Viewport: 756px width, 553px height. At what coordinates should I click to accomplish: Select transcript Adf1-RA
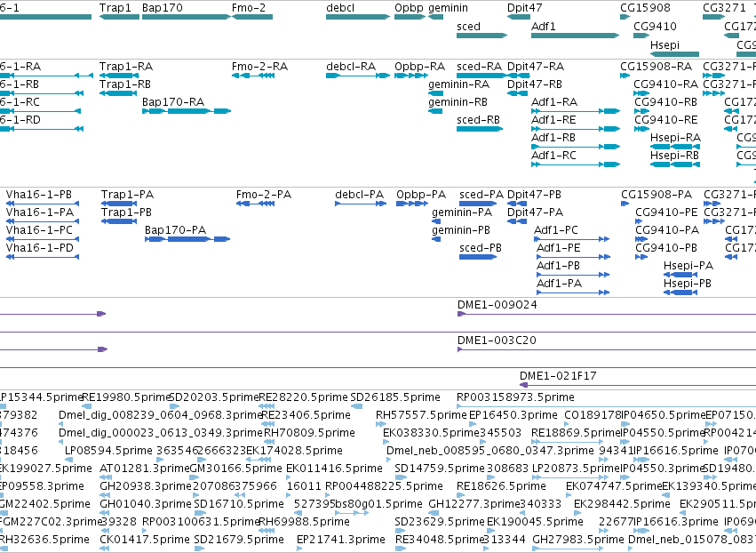[x=554, y=102]
